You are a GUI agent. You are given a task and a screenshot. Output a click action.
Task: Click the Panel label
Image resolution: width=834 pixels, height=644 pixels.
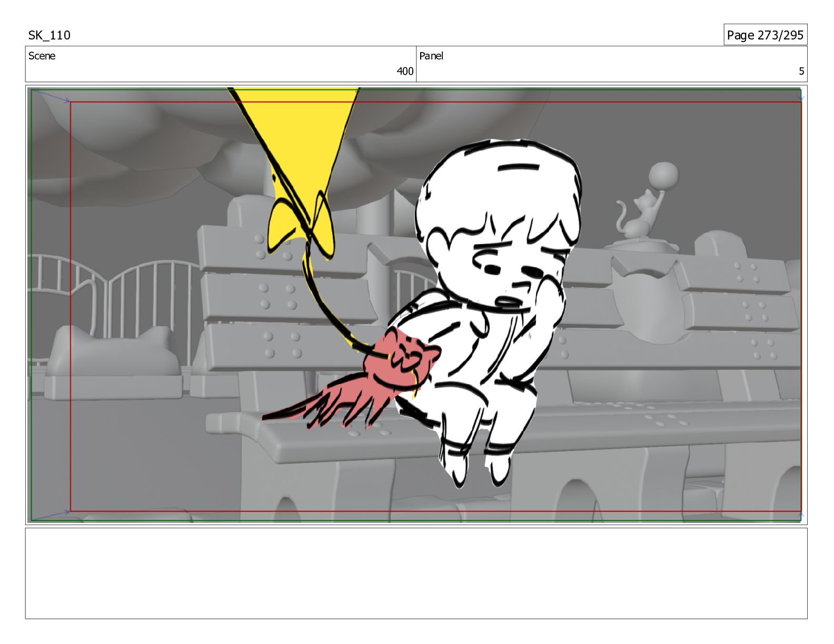(x=431, y=56)
